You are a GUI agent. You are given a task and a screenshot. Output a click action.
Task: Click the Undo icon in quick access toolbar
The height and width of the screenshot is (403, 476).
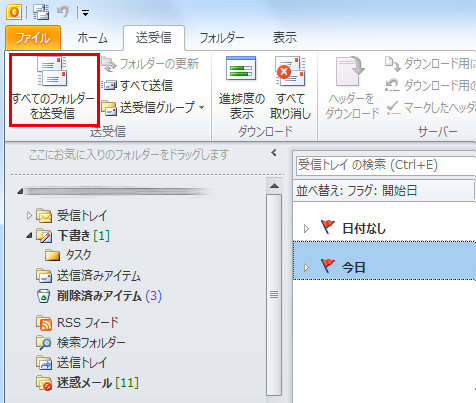[x=62, y=12]
